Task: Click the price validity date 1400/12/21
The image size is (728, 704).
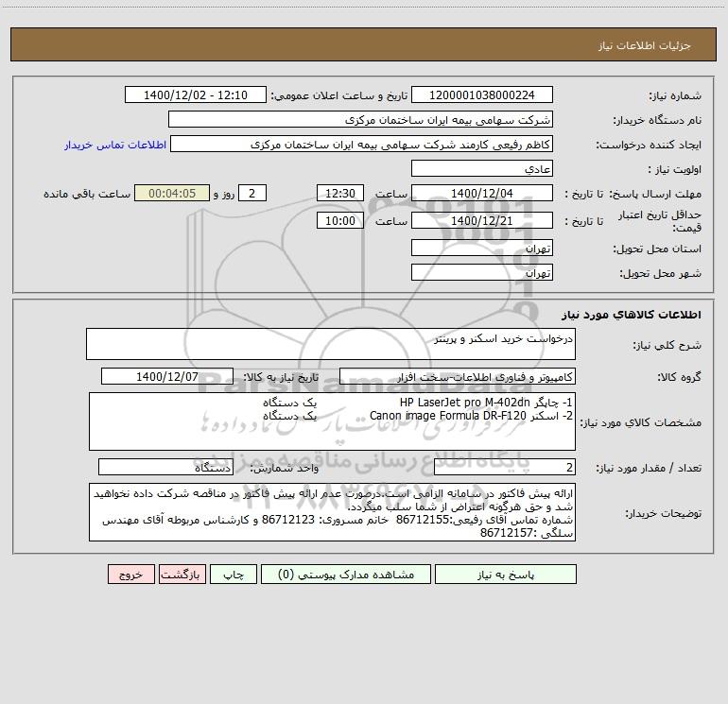Action: (x=482, y=220)
